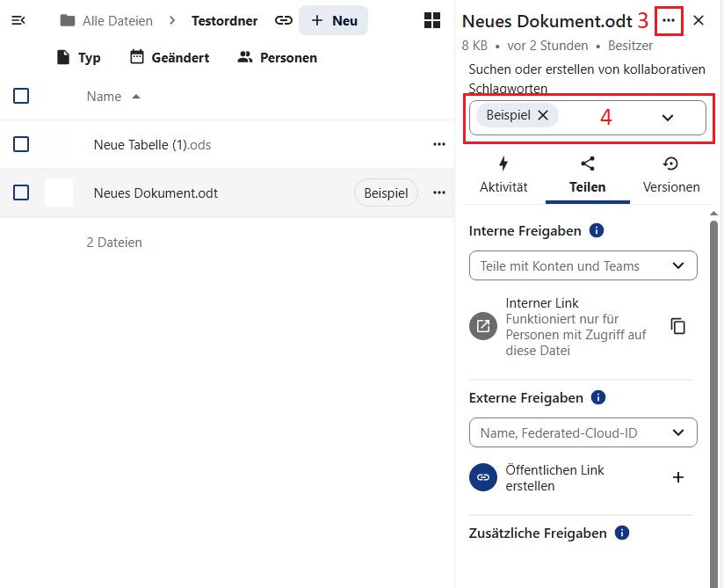Expand the Name, Federated-Cloud-ID dropdown

click(677, 432)
